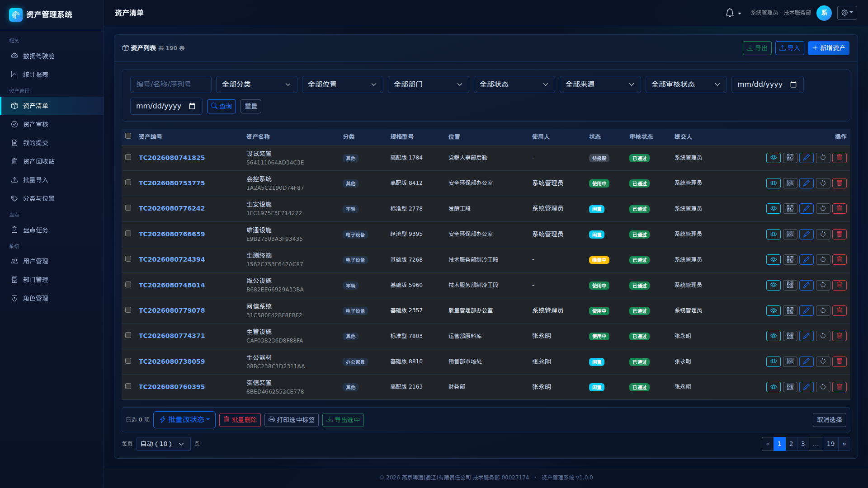Open asset link TC2026080776242
The image size is (868, 488).
tap(172, 208)
